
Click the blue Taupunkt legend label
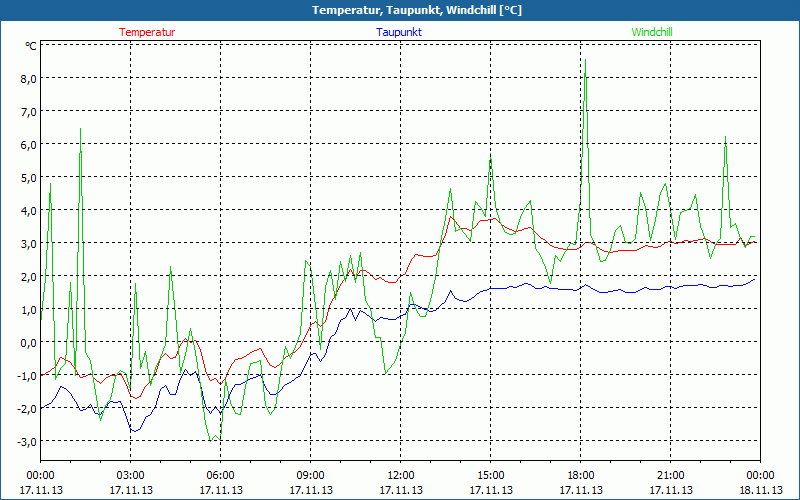tap(399, 32)
